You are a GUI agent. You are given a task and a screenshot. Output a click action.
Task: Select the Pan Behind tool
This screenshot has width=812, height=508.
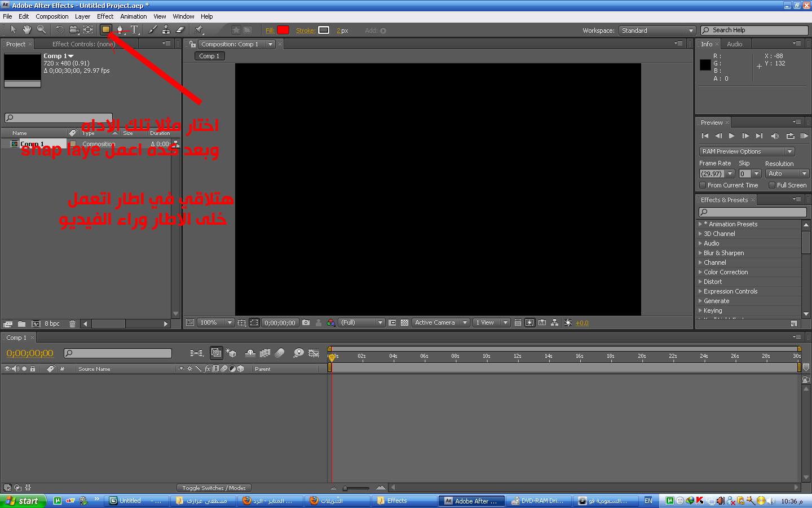click(x=88, y=29)
